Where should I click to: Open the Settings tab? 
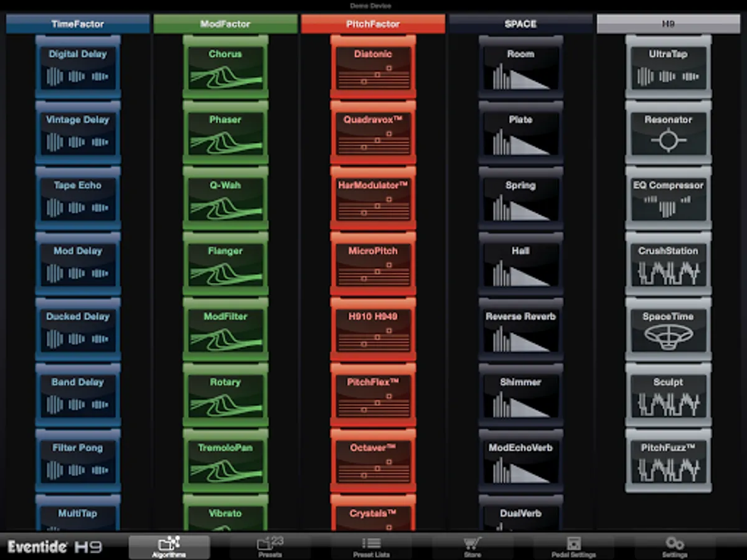[675, 546]
